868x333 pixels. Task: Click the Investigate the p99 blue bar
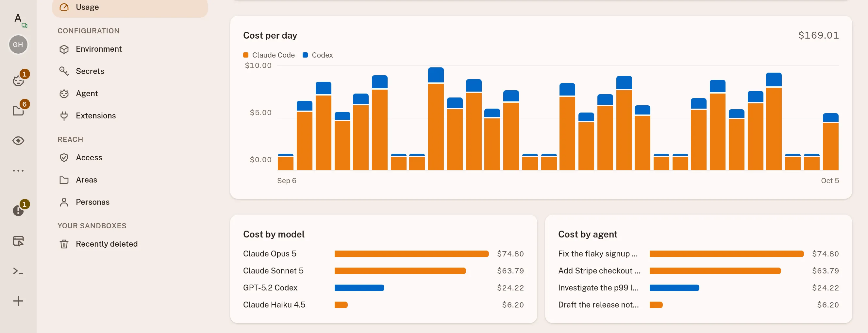tap(674, 288)
